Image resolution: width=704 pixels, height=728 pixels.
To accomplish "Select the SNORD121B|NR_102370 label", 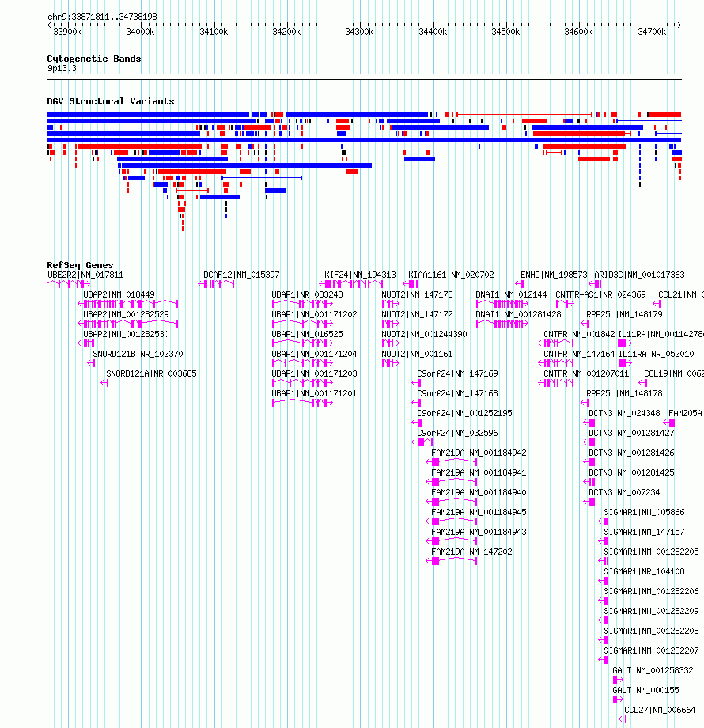I will click(x=138, y=355).
